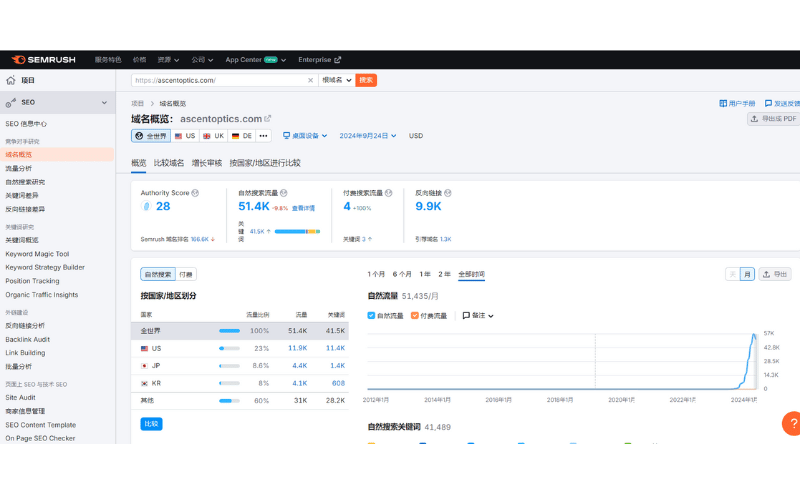Image resolution: width=800 pixels, height=500 pixels.
Task: Select the UK flag database
Action: tap(213, 136)
